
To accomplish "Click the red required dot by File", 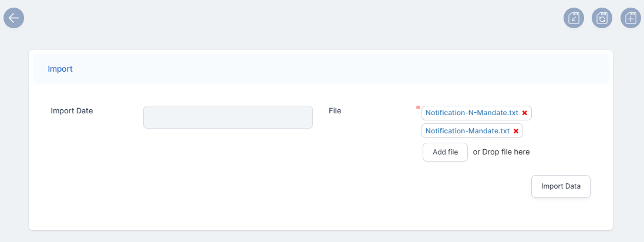I will click(x=418, y=107).
